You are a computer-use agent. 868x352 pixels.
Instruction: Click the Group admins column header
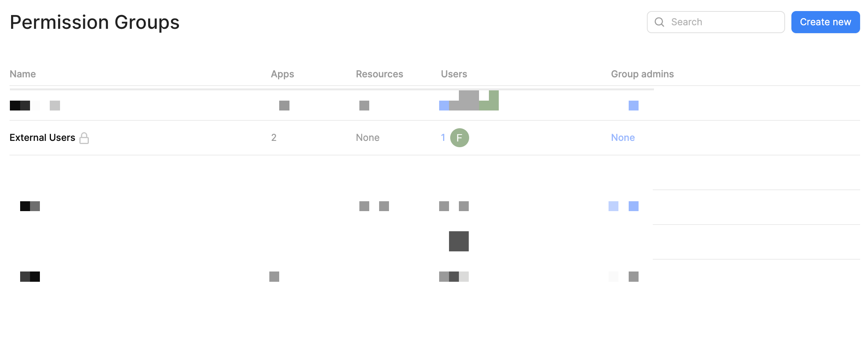(x=642, y=74)
